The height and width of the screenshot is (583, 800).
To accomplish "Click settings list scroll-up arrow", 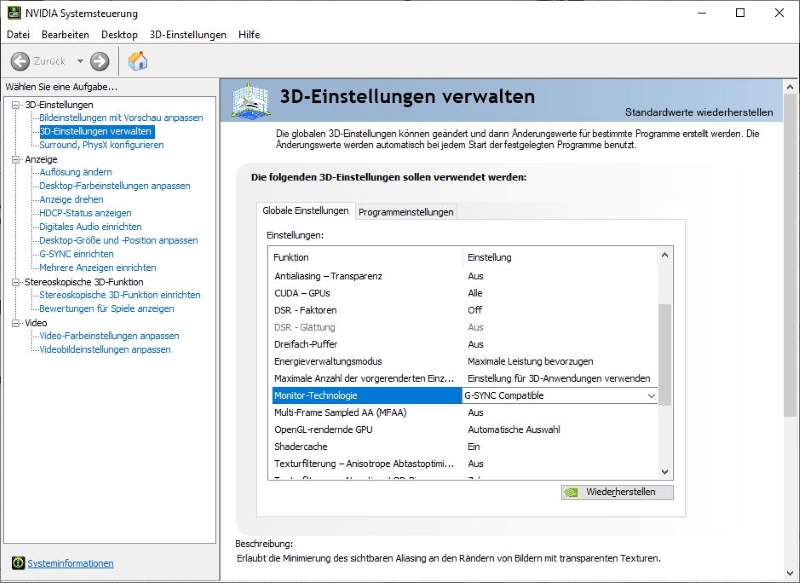I will [665, 255].
